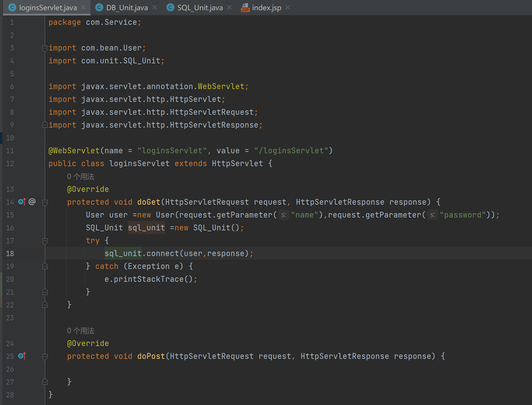532x405 pixels.
Task: Collapse the doGet method body
Action: point(45,202)
